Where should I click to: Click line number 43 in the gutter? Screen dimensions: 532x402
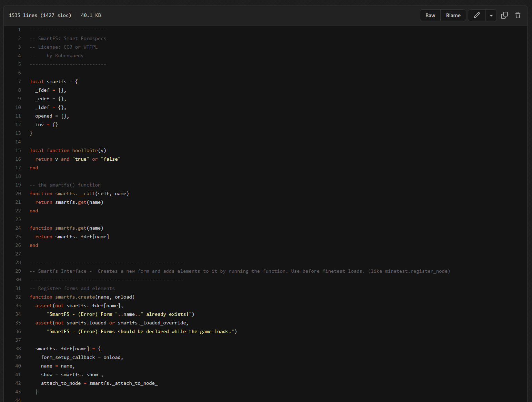(18, 392)
